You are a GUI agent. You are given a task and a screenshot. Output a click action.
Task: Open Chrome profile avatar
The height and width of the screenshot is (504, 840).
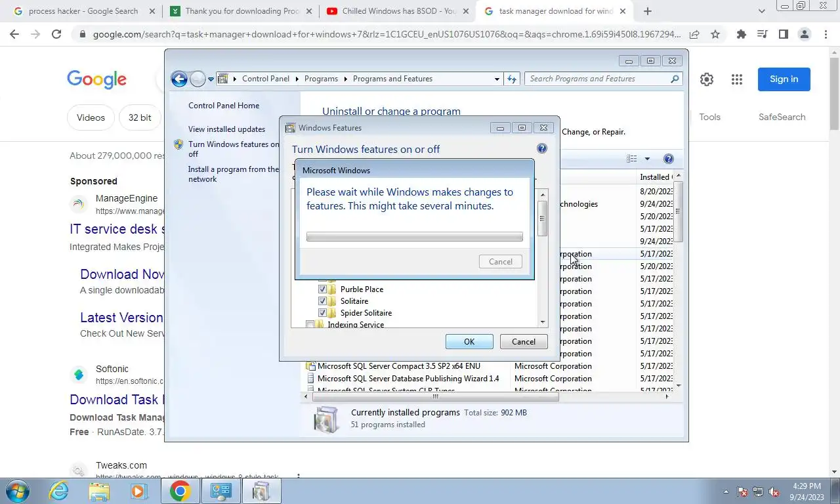pos(804,35)
